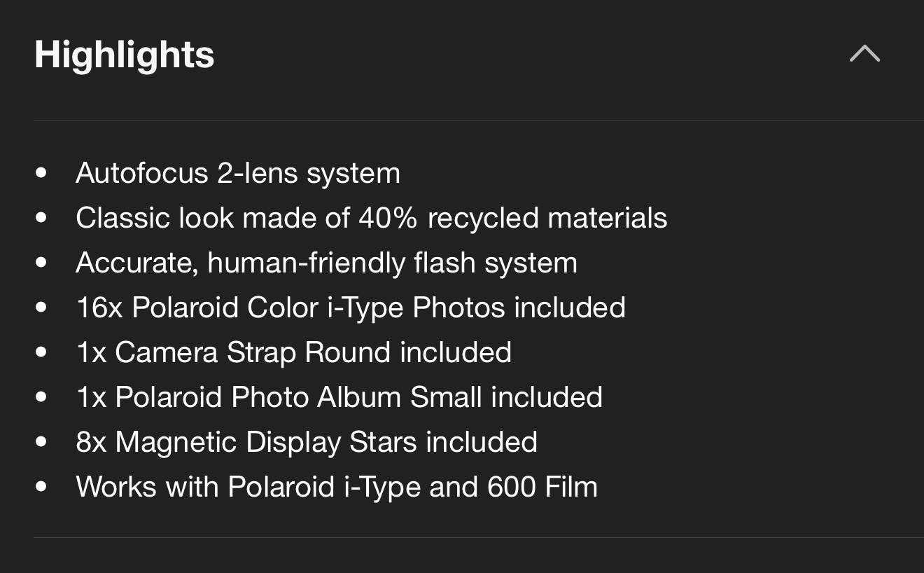Select the "Autofocus 2-lens system" text
The height and width of the screenshot is (573, 924).
238,173
